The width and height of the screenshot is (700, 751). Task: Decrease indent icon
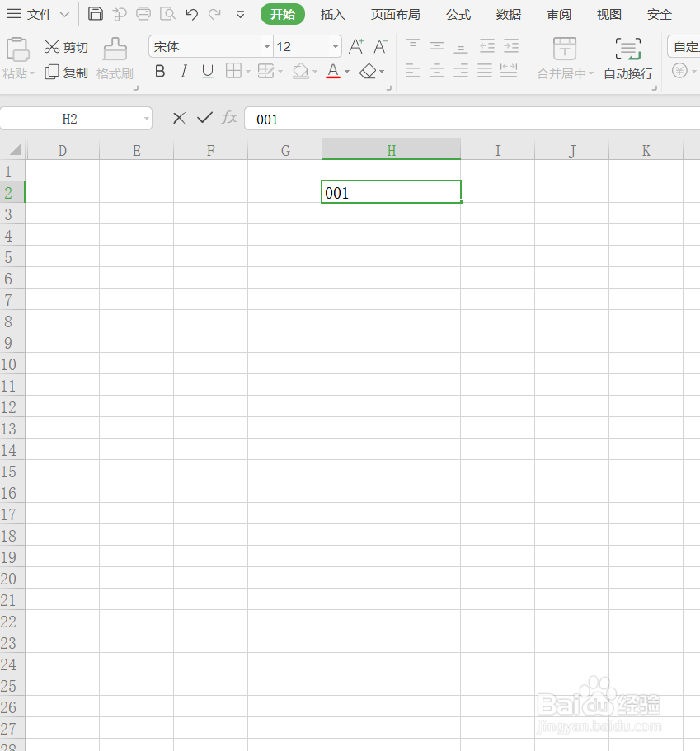487,46
